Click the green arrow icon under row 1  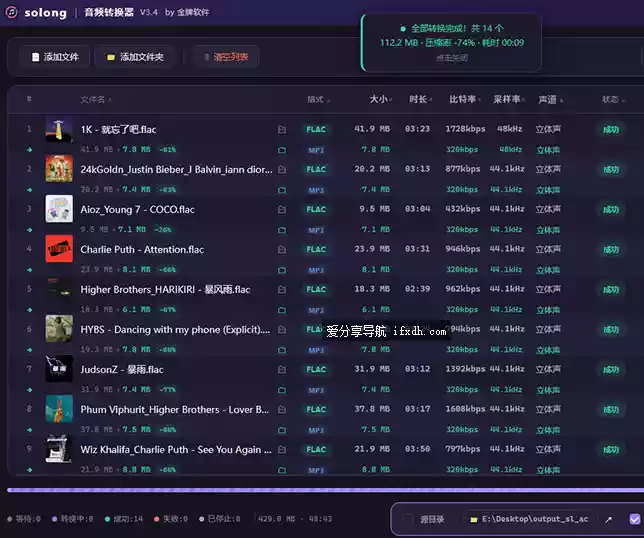coord(29,149)
